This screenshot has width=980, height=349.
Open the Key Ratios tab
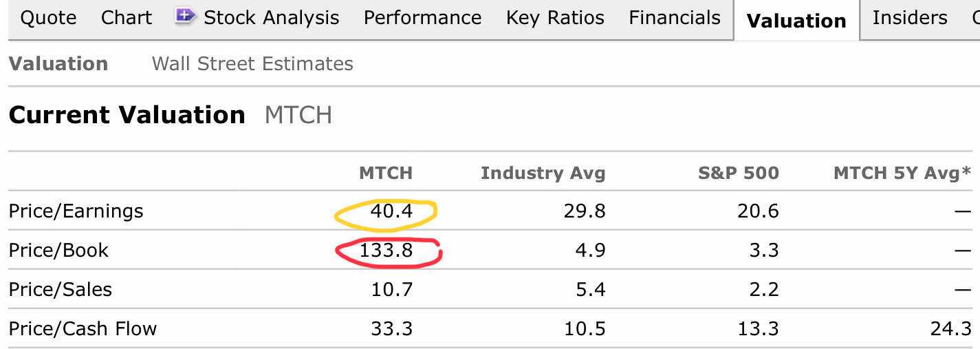pyautogui.click(x=555, y=18)
